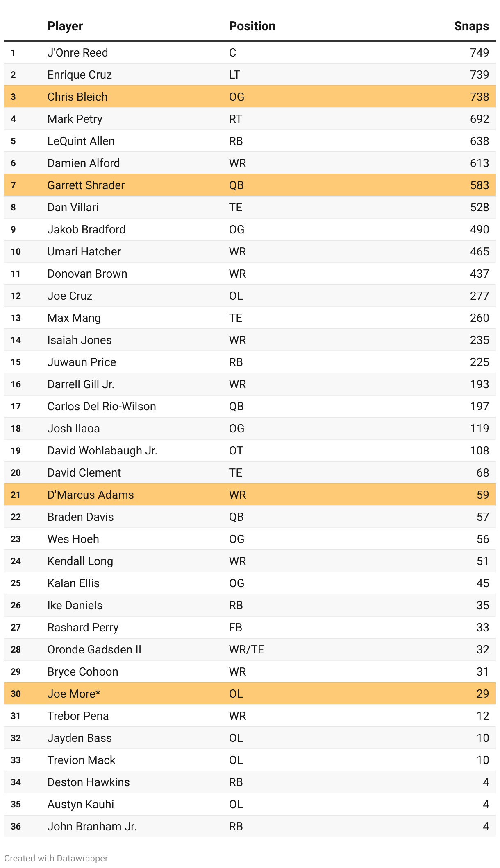Select the Carlos Del Rio-Wilson row
The image size is (500, 868).
click(x=250, y=406)
